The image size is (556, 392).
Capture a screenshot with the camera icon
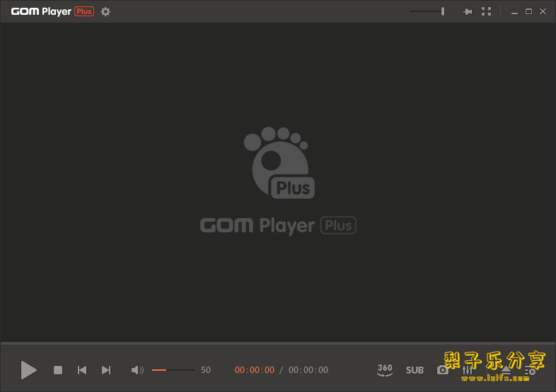pos(442,370)
